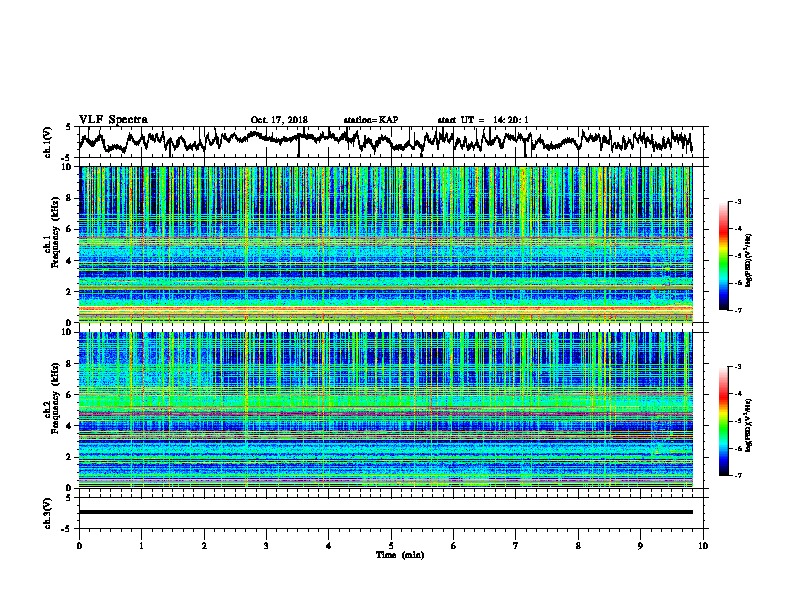Screen dimensions: 792x612
Task: Click the log(PSD) label beside ch.1 colorbar
Action: (749, 261)
